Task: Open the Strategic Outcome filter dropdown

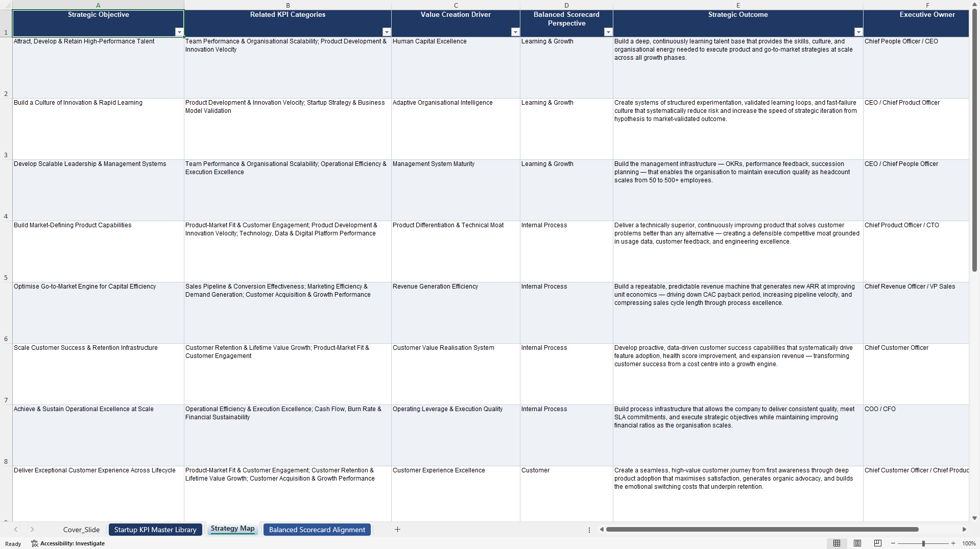Action: pyautogui.click(x=858, y=32)
